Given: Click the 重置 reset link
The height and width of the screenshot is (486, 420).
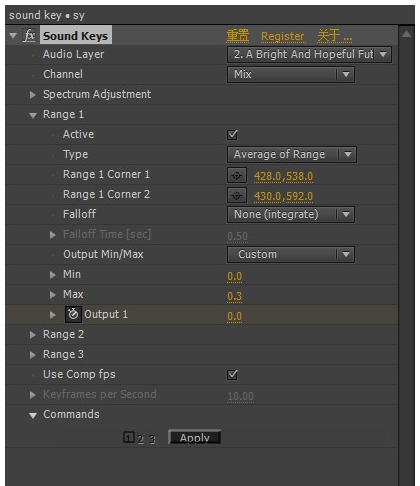Looking at the screenshot, I should pyautogui.click(x=238, y=36).
